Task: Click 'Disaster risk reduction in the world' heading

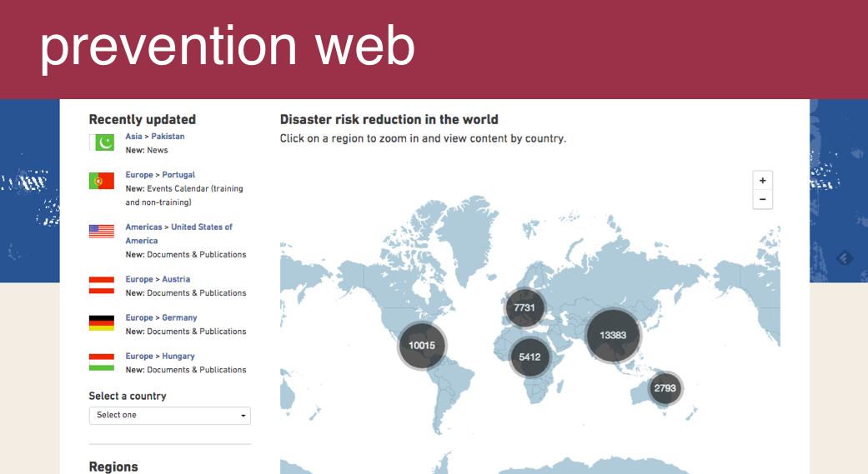Action: pos(389,119)
